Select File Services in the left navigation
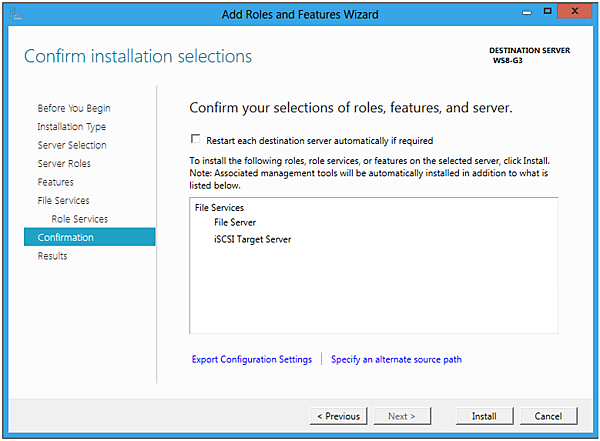 [63, 201]
